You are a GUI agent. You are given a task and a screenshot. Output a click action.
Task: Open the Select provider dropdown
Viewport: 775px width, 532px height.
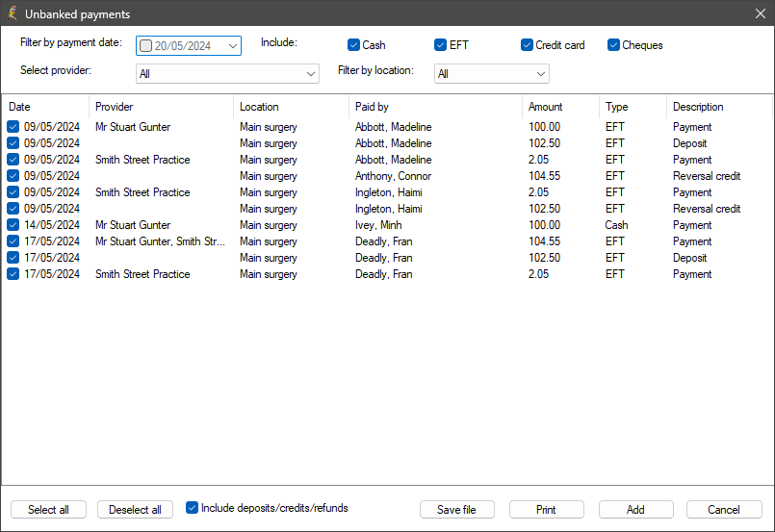pos(227,74)
